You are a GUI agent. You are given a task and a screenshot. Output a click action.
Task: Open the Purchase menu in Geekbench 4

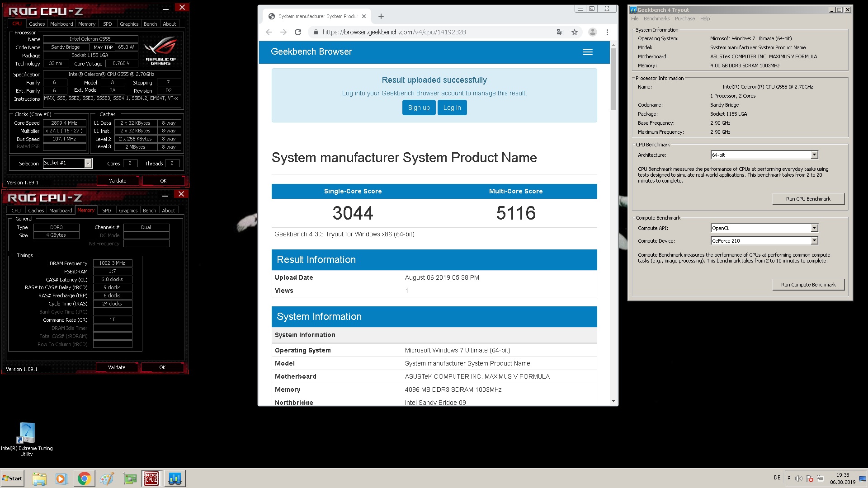tap(685, 19)
